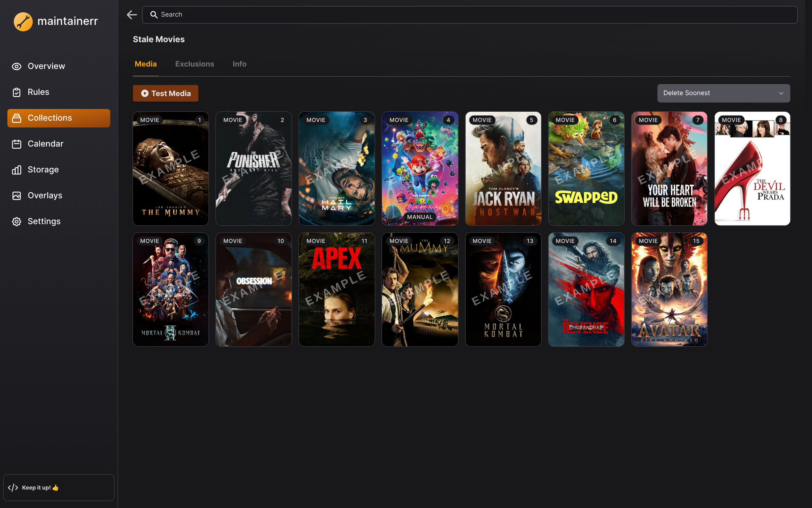
Task: Click the Collections box icon
Action: click(16, 118)
